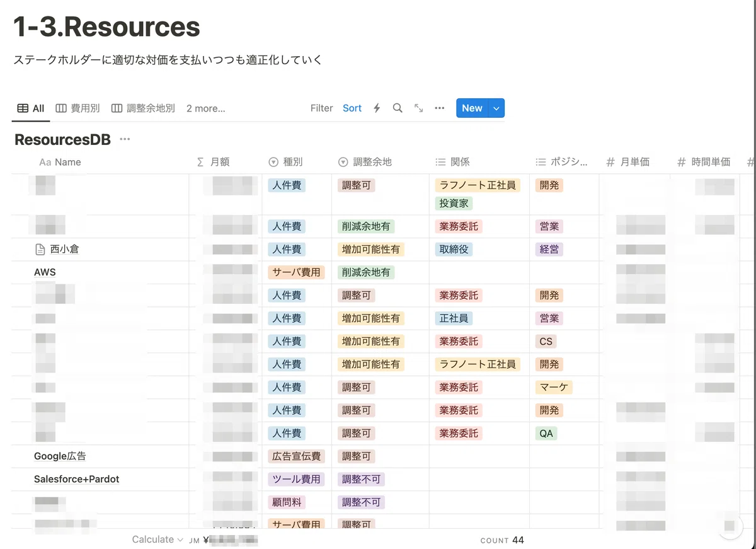756x549 pixels.
Task: Click the 業務委託 tag in the CS row
Action: 459,341
